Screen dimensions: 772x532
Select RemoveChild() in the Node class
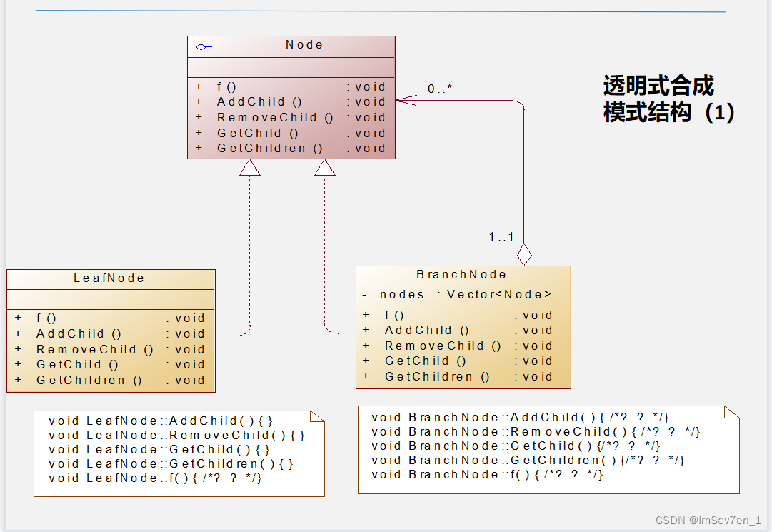(x=291, y=118)
